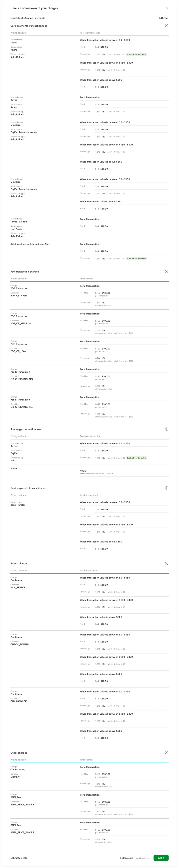Select the PDP_CB_MEDIUM condition
Image resolution: width=179 pixels, height=868 pixels.
click(21, 323)
